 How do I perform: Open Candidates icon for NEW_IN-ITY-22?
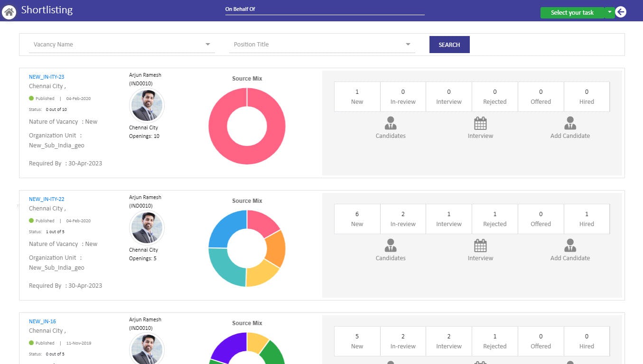click(391, 246)
